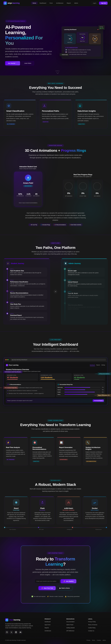Open the API Reference footer link

tap(70, 631)
